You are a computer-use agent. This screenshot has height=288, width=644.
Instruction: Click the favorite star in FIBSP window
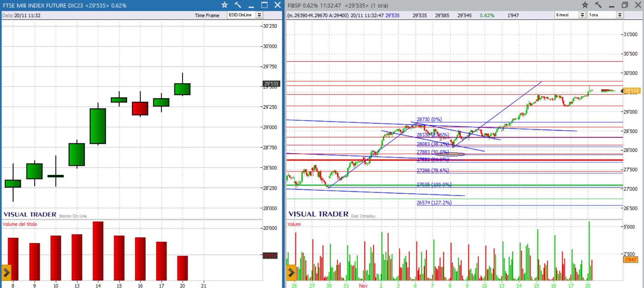point(585,5)
